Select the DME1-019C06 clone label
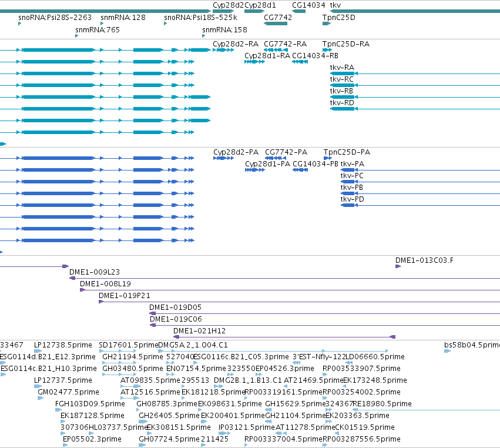The height and width of the screenshot is (448, 500). [176, 319]
